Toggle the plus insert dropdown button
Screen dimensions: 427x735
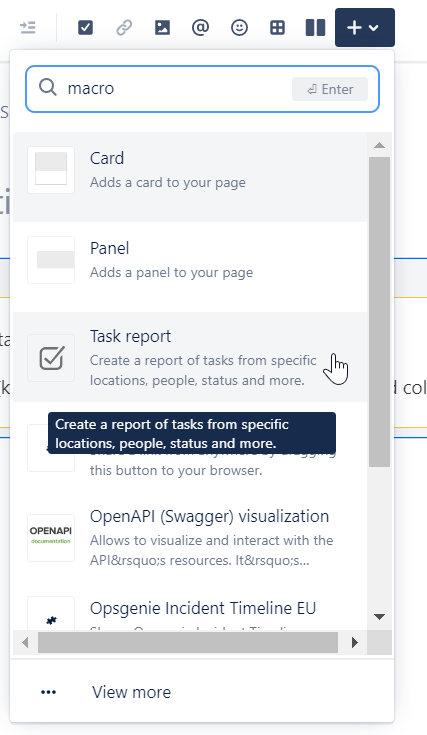click(365, 28)
